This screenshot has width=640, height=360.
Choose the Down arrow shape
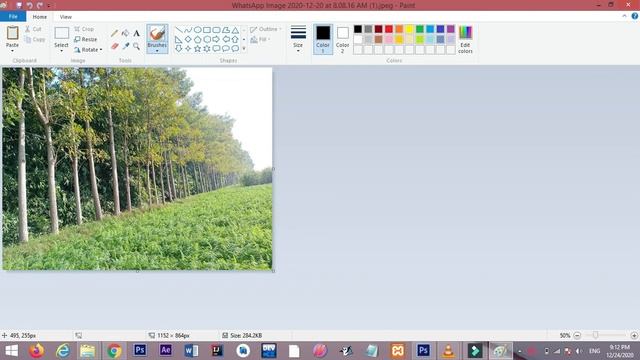178,49
